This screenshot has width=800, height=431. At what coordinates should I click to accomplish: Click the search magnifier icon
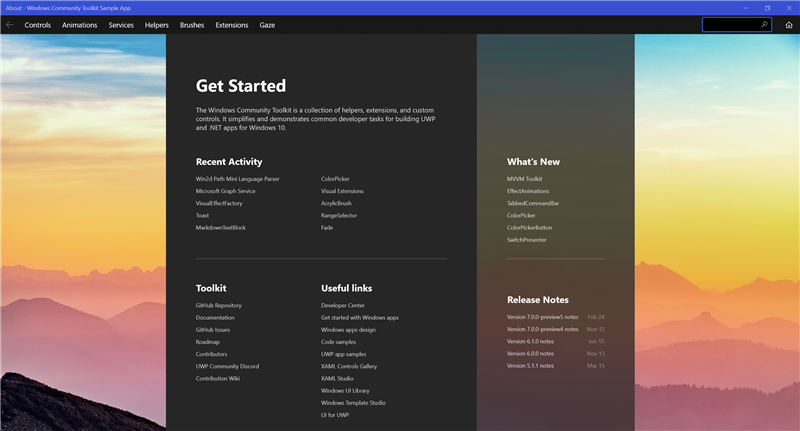coord(765,24)
